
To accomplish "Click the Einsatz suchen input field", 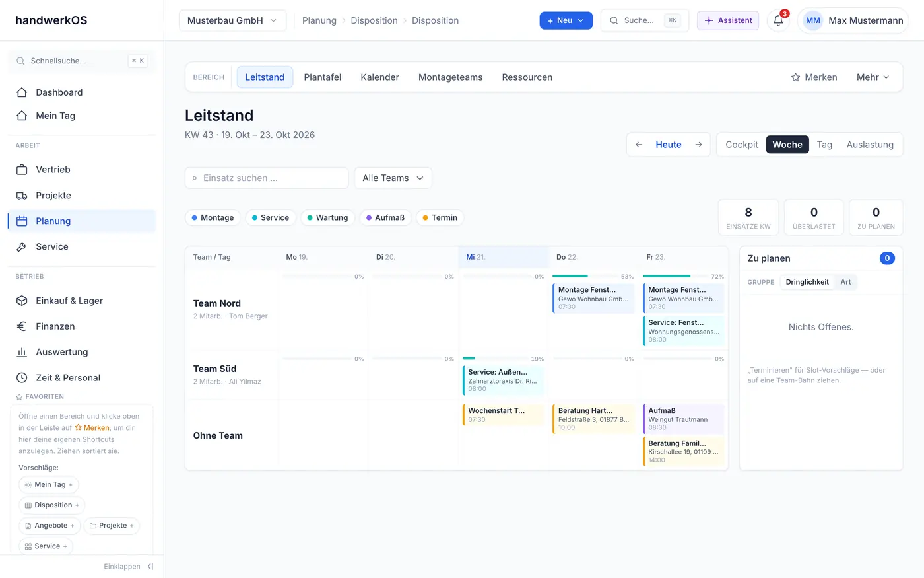I will point(267,178).
